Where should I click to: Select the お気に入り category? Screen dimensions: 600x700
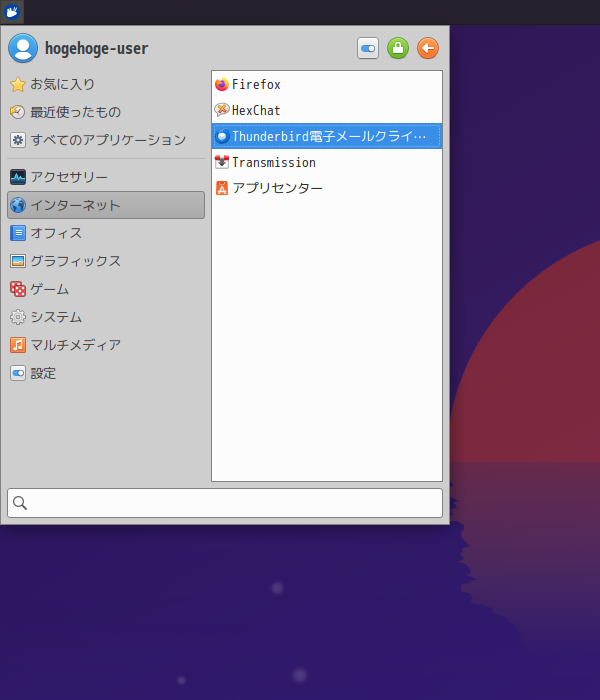pyautogui.click(x=106, y=84)
